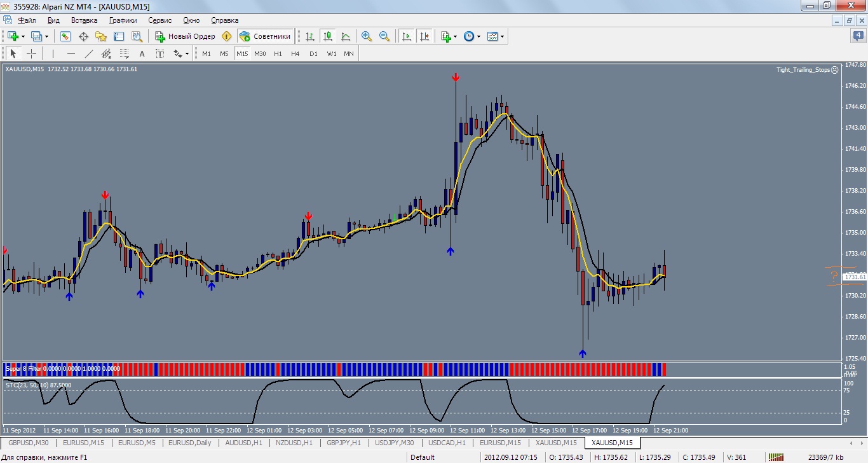Zoom in on the chart
868x463 pixels.
367,36
